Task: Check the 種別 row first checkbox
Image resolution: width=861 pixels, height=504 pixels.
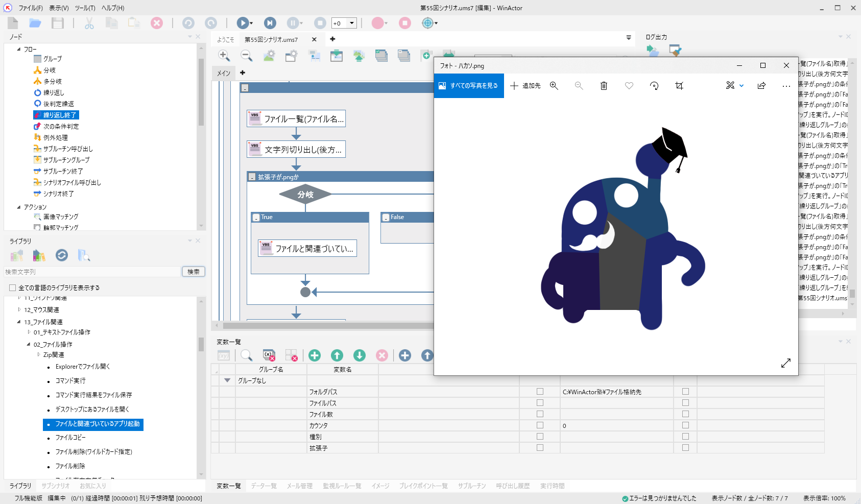Action: coord(540,437)
